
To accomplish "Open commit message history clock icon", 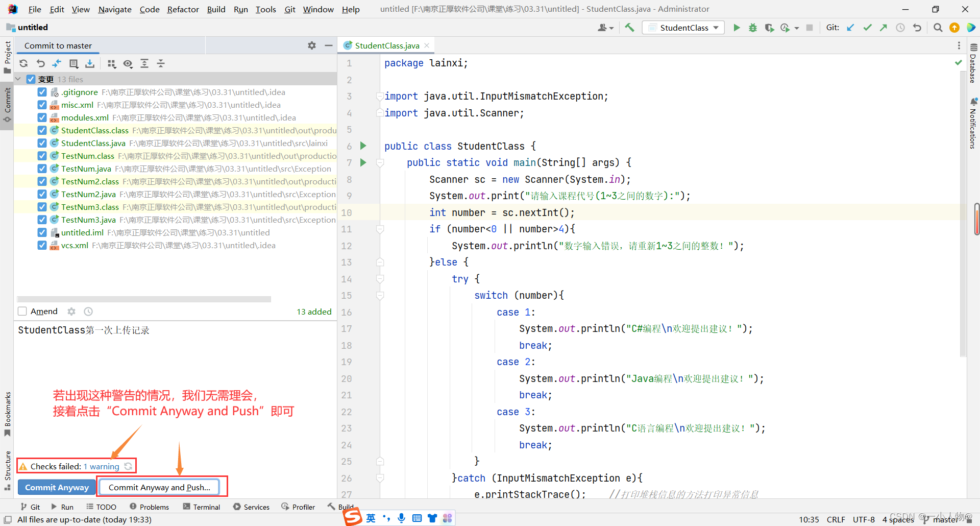I will [88, 312].
